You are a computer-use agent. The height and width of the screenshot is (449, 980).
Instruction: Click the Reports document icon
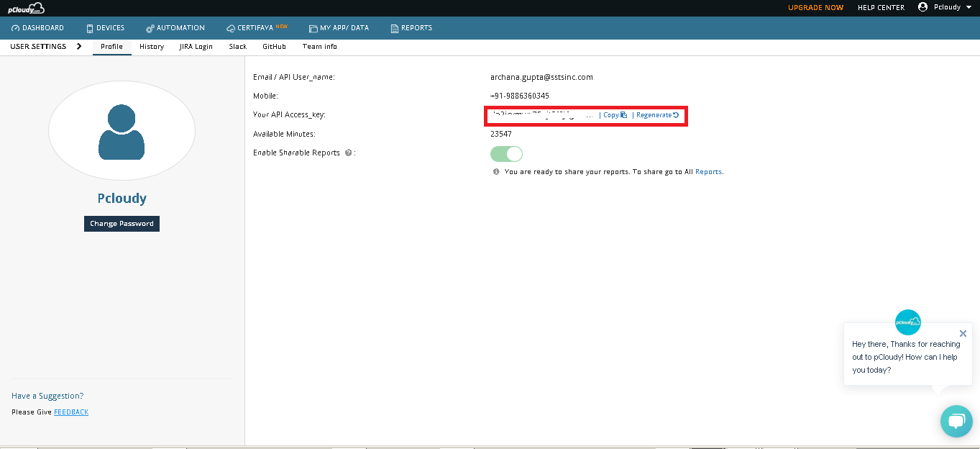coord(394,29)
